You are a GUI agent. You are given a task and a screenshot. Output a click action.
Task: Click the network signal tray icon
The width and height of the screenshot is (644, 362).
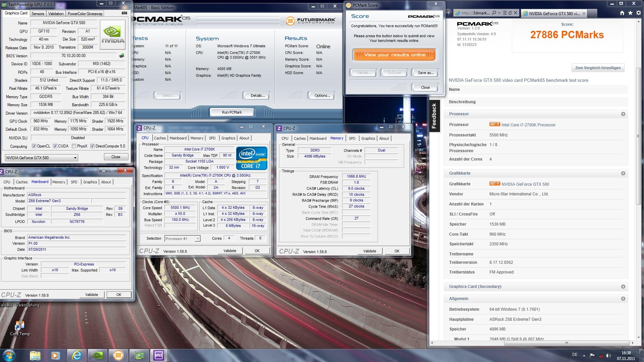600,356
